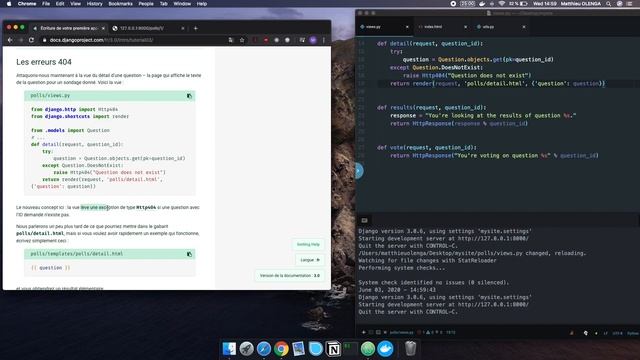Image resolution: width=640 pixels, height=360 pixels.
Task: Open the View menu
Action: 76,4
